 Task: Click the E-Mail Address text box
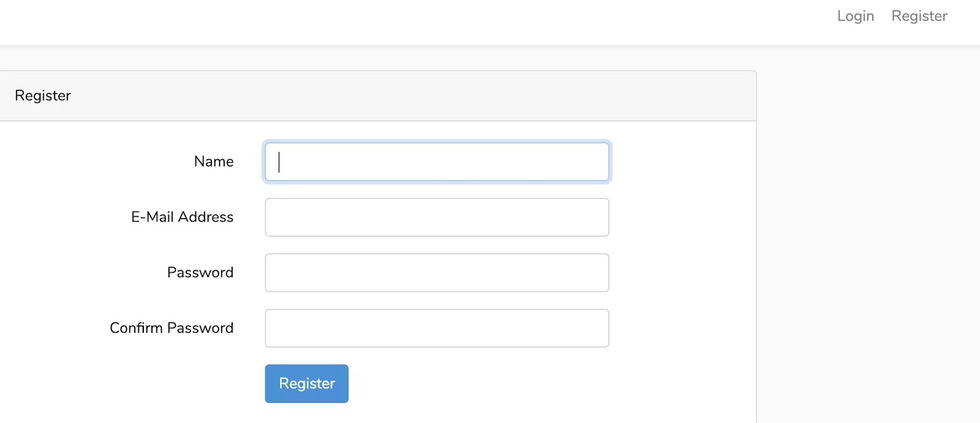point(437,217)
